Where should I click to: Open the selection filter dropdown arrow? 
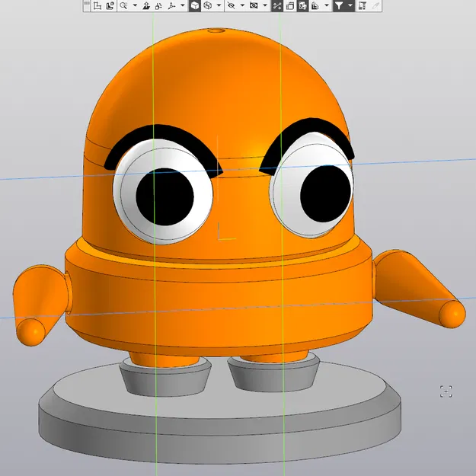tap(350, 5)
